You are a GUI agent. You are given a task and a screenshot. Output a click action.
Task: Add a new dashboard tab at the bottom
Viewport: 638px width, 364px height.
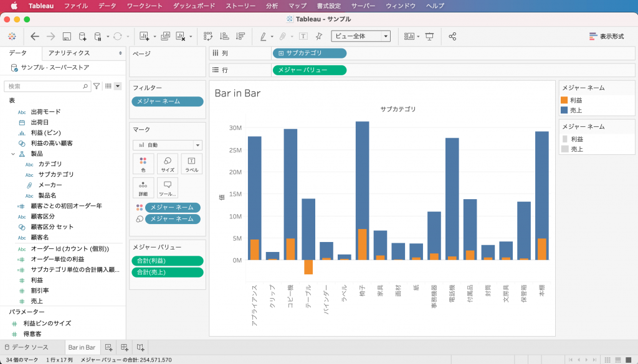click(125, 347)
